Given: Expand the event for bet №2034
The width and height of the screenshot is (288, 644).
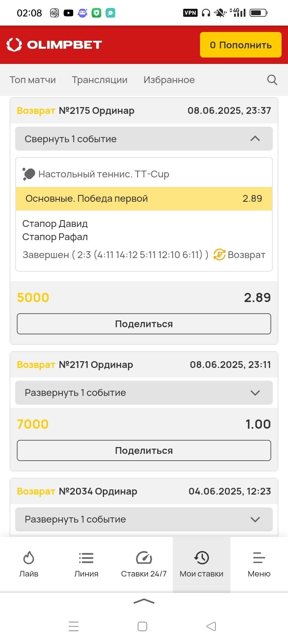Looking at the screenshot, I should point(144,519).
